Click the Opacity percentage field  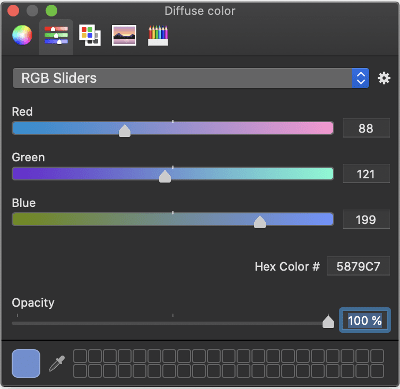(365, 321)
